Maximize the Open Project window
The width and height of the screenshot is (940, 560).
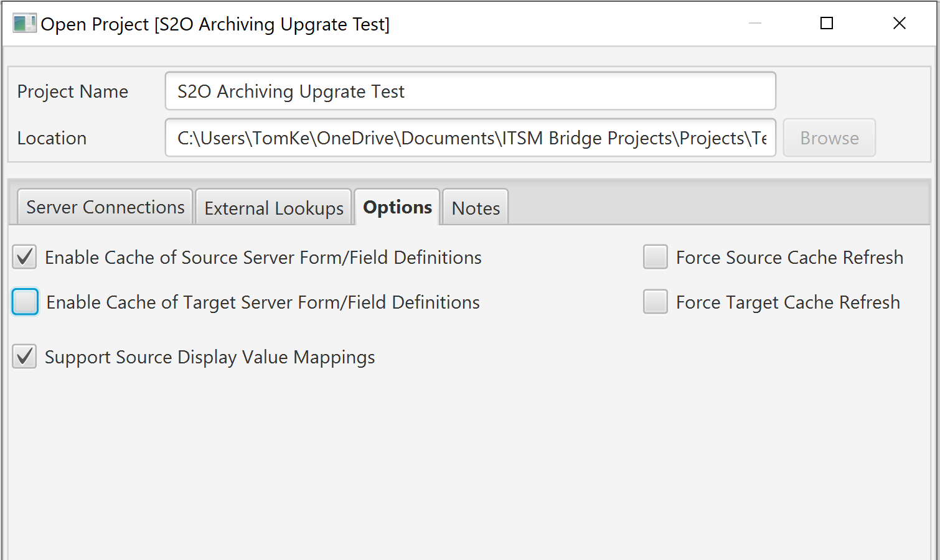(827, 24)
